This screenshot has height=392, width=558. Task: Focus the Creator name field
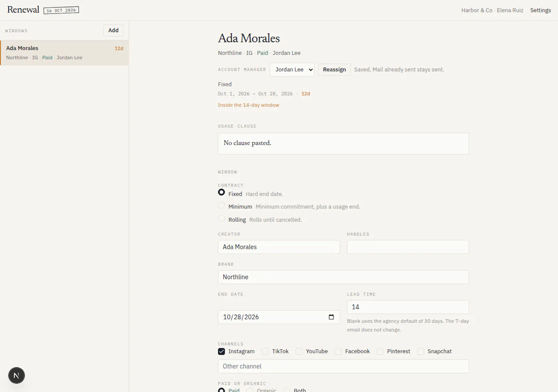coord(279,247)
